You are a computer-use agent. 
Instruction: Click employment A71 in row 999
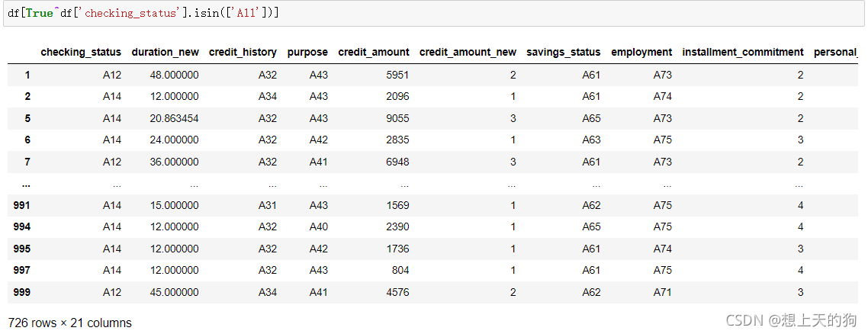point(663,292)
